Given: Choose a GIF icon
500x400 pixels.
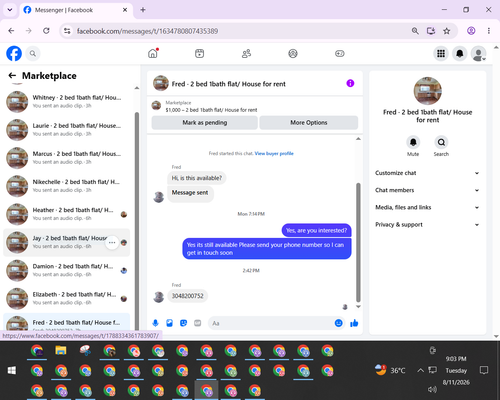Looking at the screenshot, I should coord(197,323).
